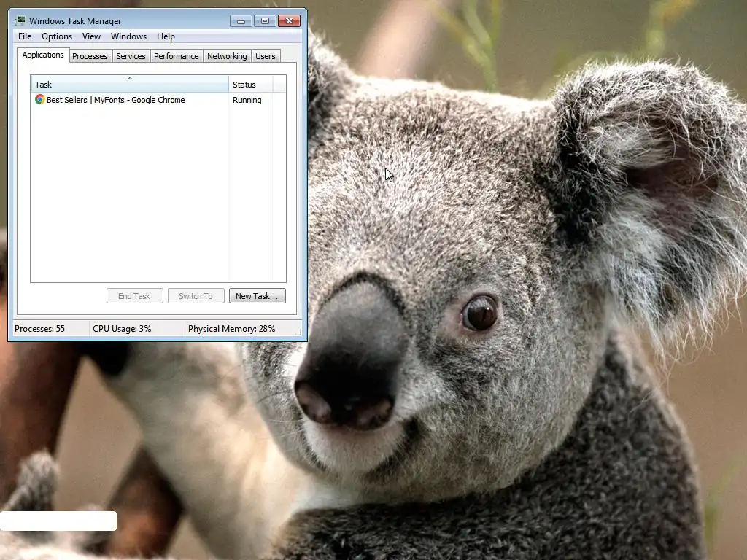Switch to the Performance tab
This screenshot has height=560, width=747.
point(177,56)
